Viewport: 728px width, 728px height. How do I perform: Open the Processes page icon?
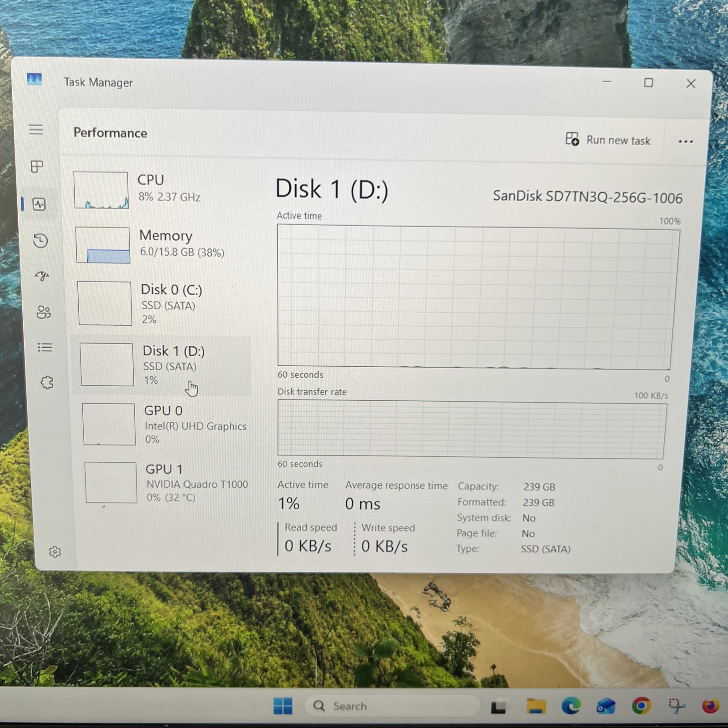pos(37,167)
